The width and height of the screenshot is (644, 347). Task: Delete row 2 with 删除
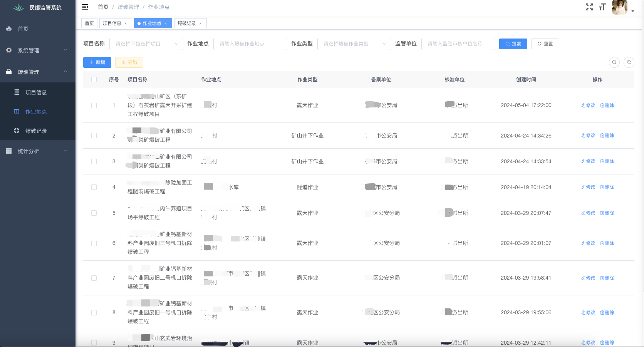tap(607, 136)
